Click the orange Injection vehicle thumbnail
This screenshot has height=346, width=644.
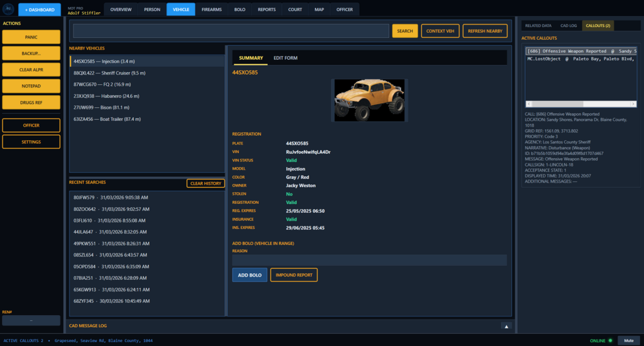click(x=369, y=100)
